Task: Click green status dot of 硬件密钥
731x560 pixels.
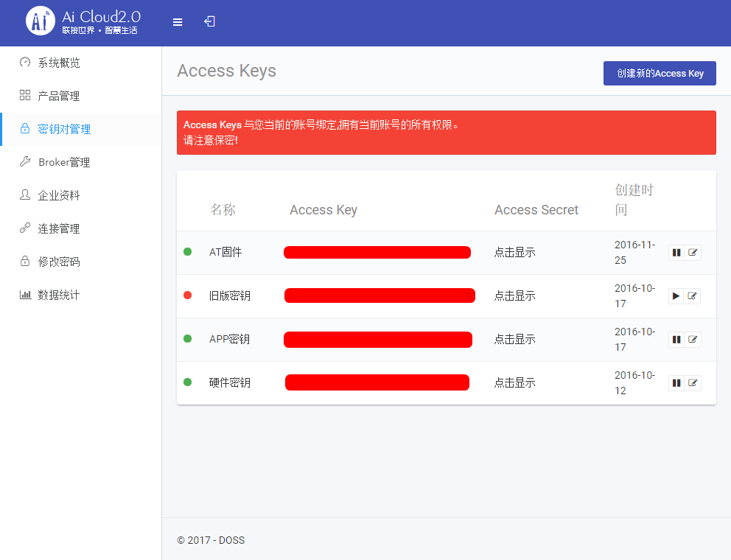Action: pyautogui.click(x=188, y=382)
